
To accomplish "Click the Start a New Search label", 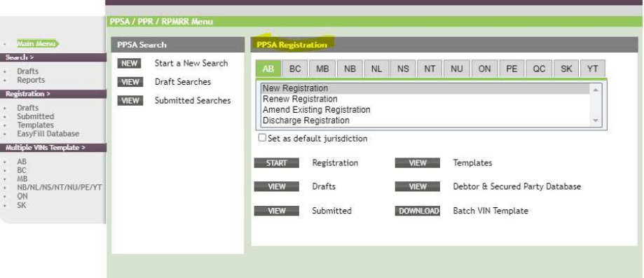I will coord(191,63).
